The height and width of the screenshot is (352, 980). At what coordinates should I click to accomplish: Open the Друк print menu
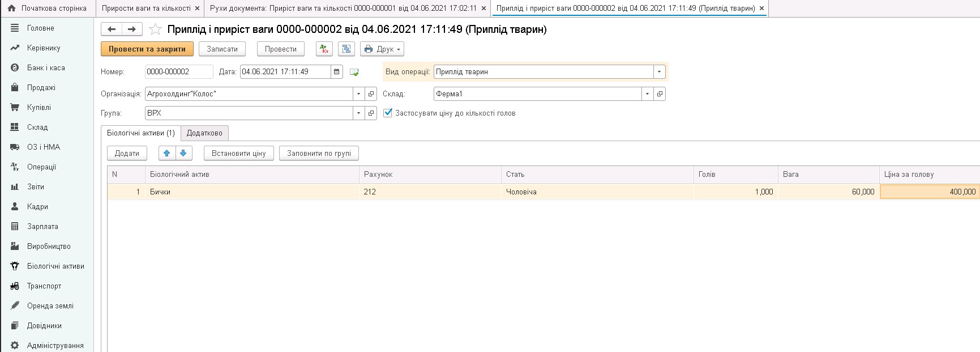[x=382, y=49]
